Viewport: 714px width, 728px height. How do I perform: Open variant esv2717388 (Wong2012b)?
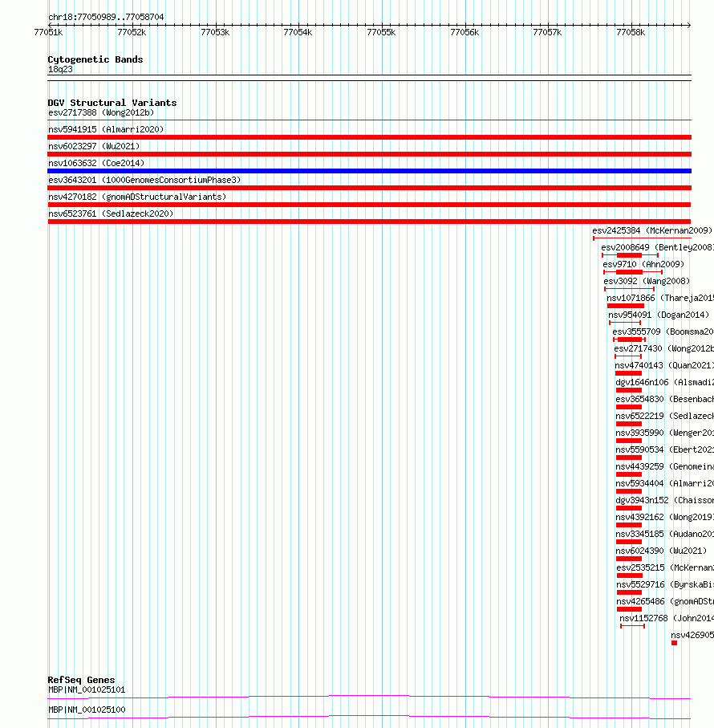coord(101,113)
